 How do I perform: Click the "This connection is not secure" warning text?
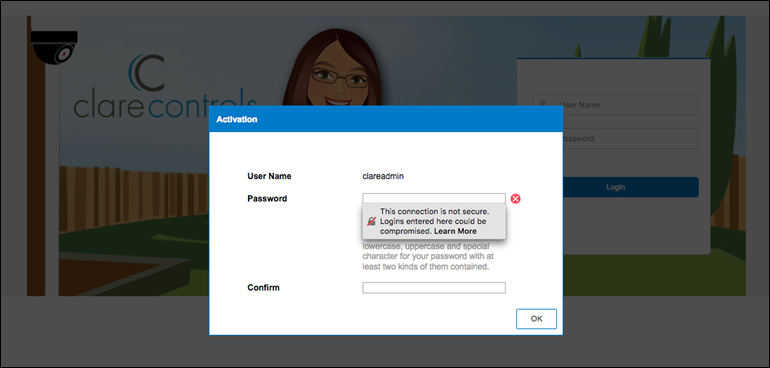(x=434, y=221)
